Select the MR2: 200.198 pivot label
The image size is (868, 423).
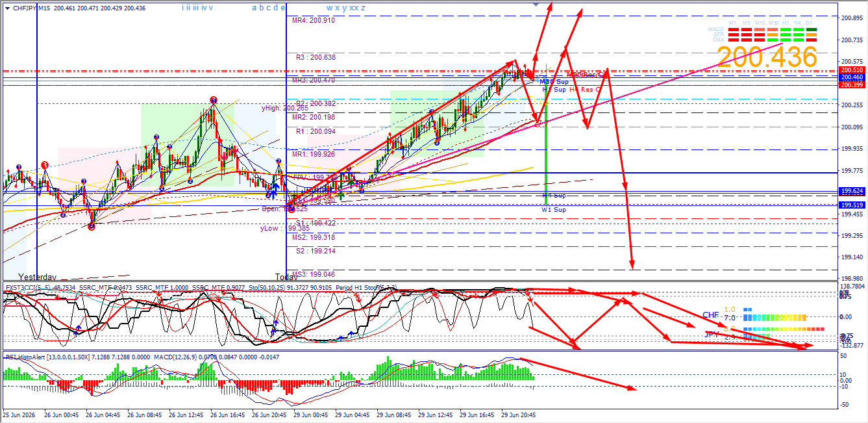(314, 117)
